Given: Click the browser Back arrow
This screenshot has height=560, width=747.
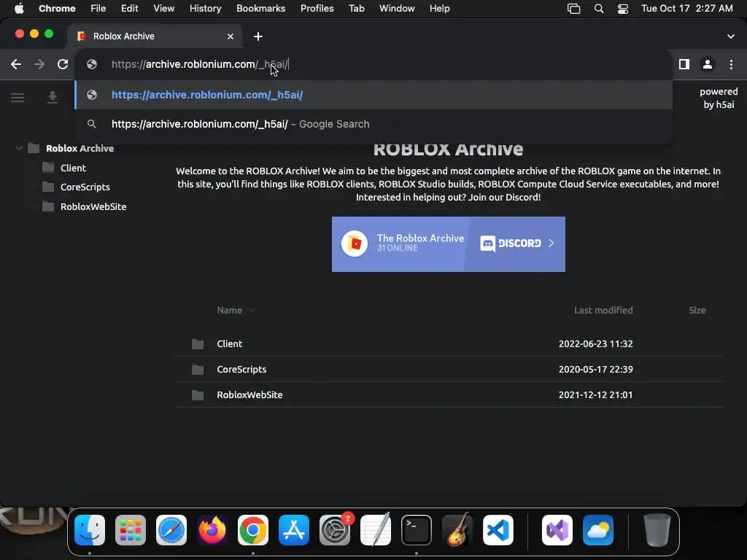Looking at the screenshot, I should (16, 64).
